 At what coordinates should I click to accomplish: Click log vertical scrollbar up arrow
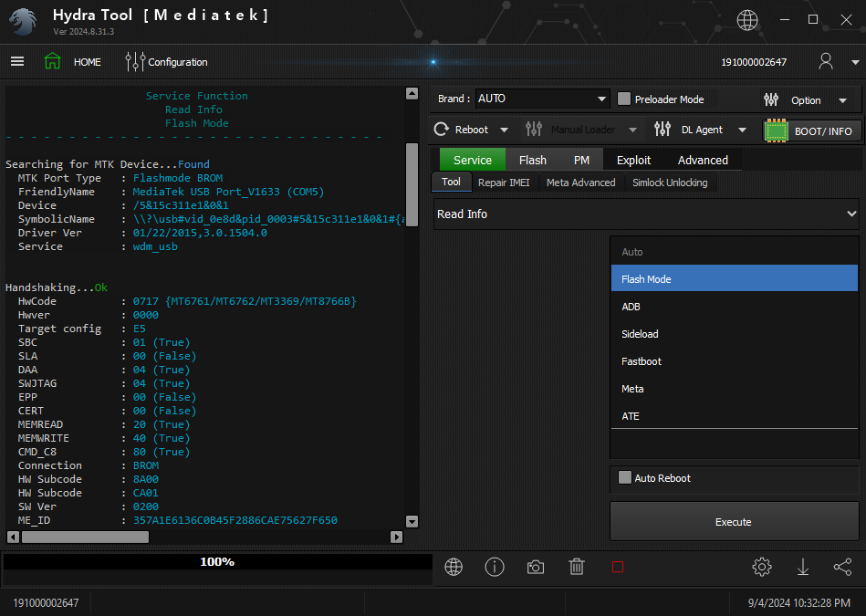coord(412,93)
